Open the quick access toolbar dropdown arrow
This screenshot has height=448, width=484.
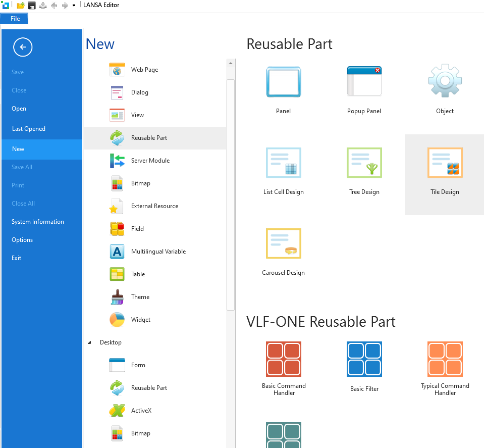point(74,5)
